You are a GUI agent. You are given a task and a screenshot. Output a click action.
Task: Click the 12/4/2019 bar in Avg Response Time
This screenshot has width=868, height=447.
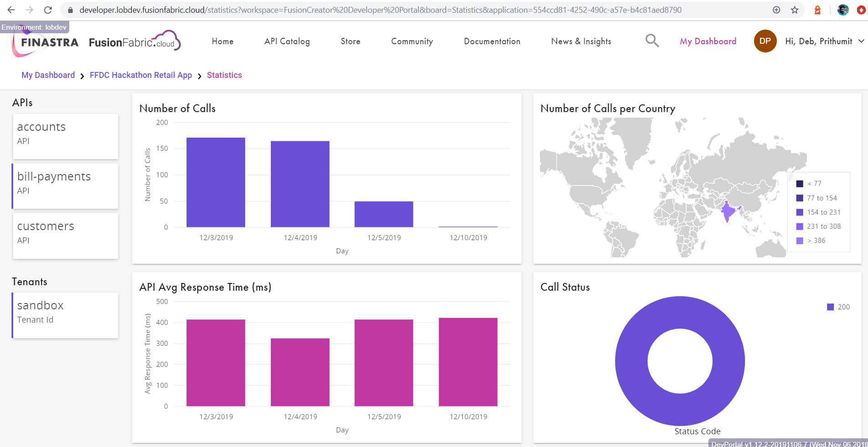[300, 372]
